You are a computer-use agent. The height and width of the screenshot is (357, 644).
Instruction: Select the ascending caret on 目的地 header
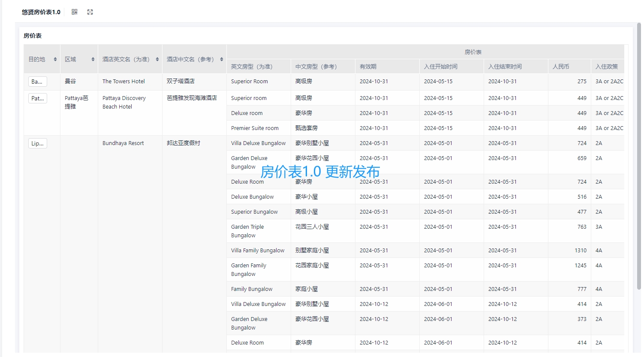56,57
